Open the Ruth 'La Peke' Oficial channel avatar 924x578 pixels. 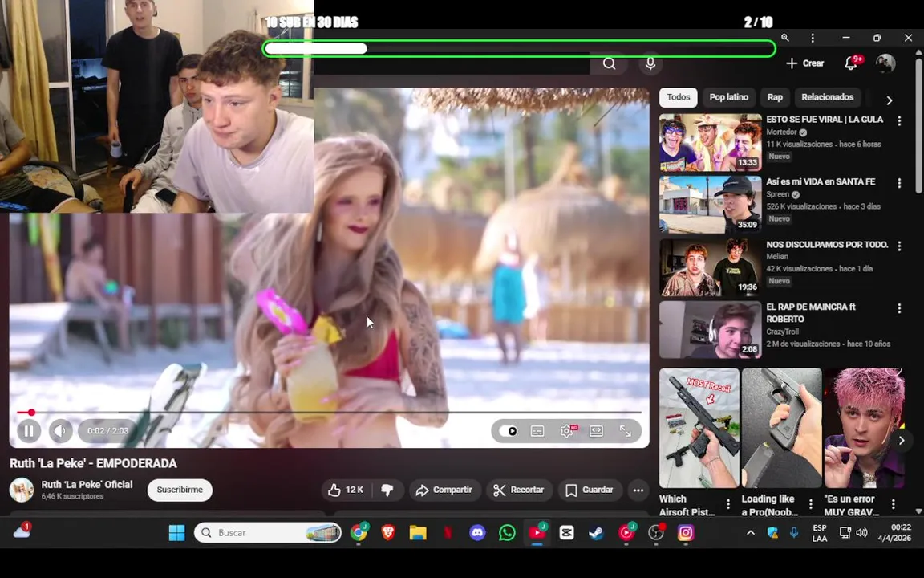point(22,490)
